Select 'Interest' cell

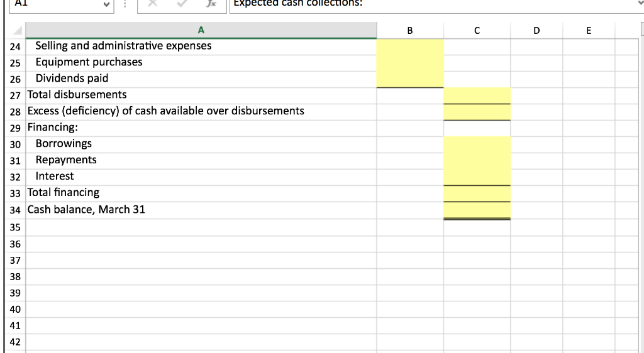point(201,177)
